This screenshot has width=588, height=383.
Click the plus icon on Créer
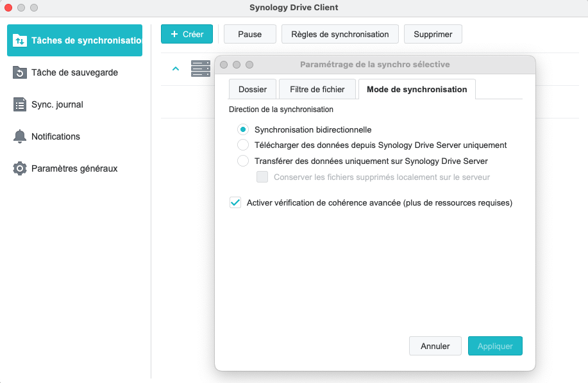[174, 34]
